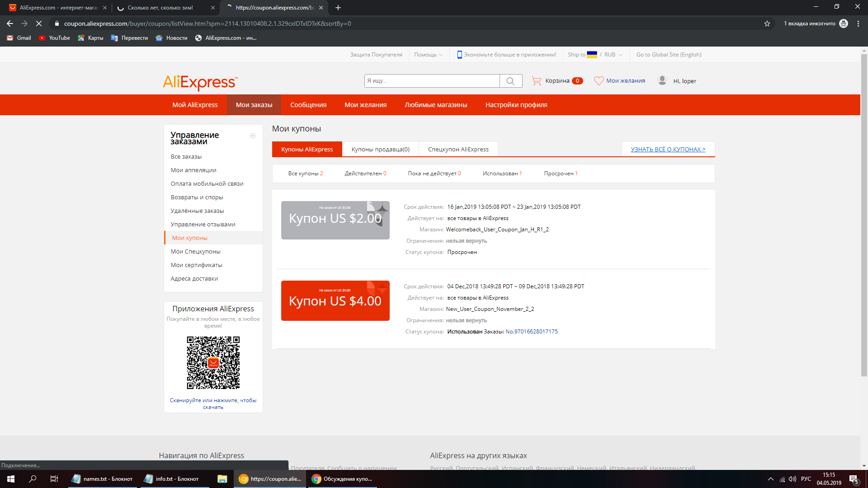Open Настройки профиля menu item
868x488 pixels.
click(x=516, y=105)
